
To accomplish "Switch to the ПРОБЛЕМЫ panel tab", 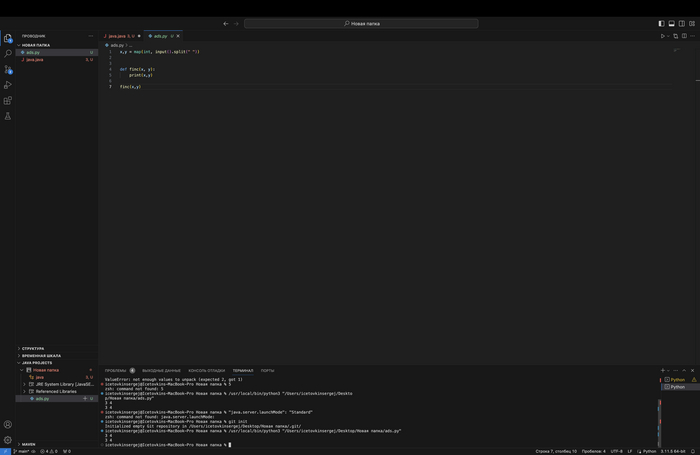I will [x=116, y=370].
